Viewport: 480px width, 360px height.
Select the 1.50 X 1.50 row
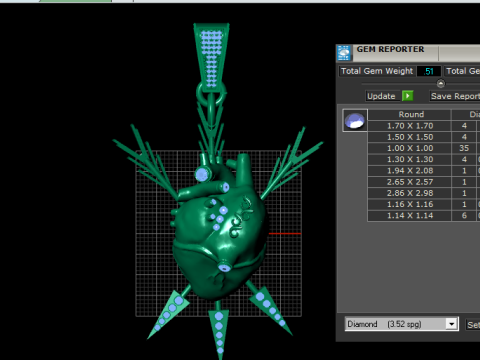click(x=424, y=137)
